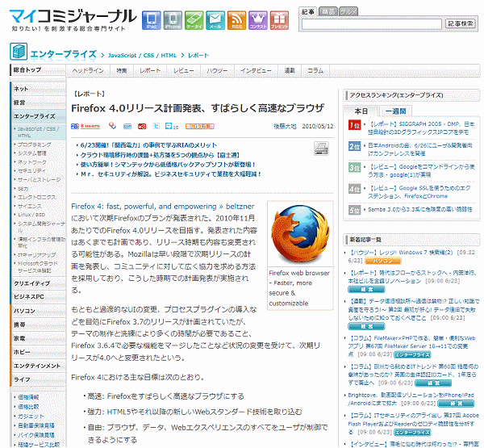The image size is (484, 448).
Task: Click the printer icon to print article
Action: pyautogui.click(x=321, y=149)
